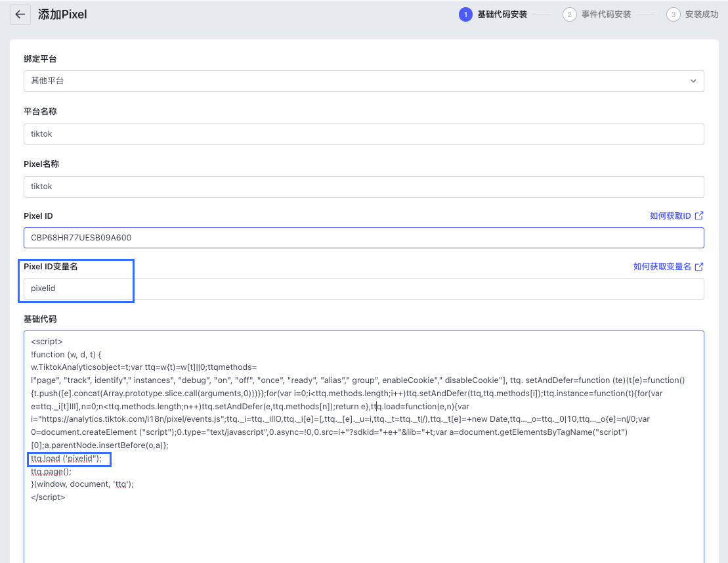Expand the 绑定平台 dropdown chevron
Screen dimensions: 728x563
(x=693, y=81)
